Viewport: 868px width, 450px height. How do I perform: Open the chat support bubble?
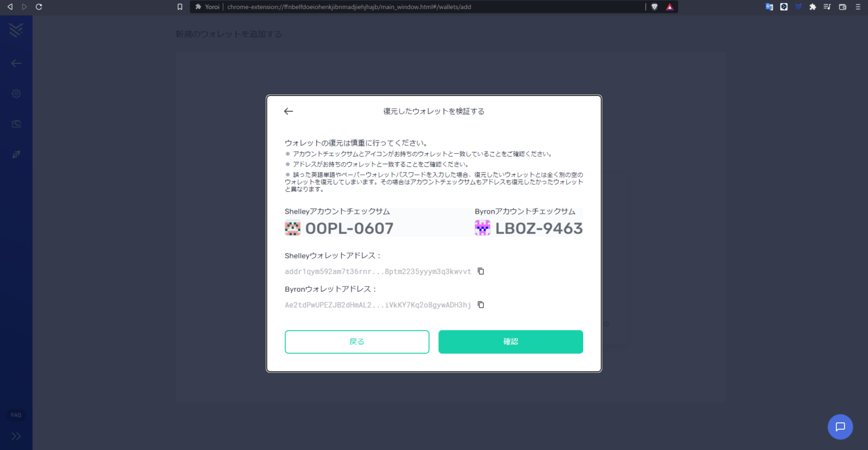840,427
